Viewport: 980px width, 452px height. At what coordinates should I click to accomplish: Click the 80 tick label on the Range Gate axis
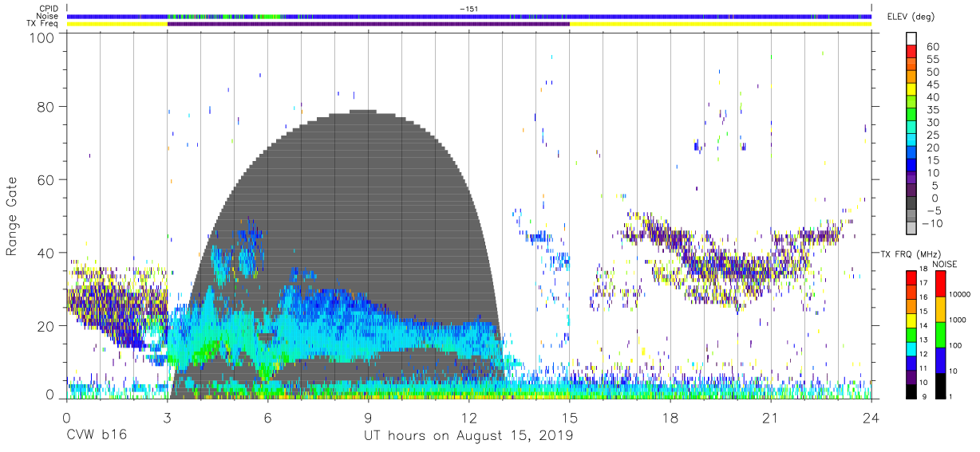[46, 107]
